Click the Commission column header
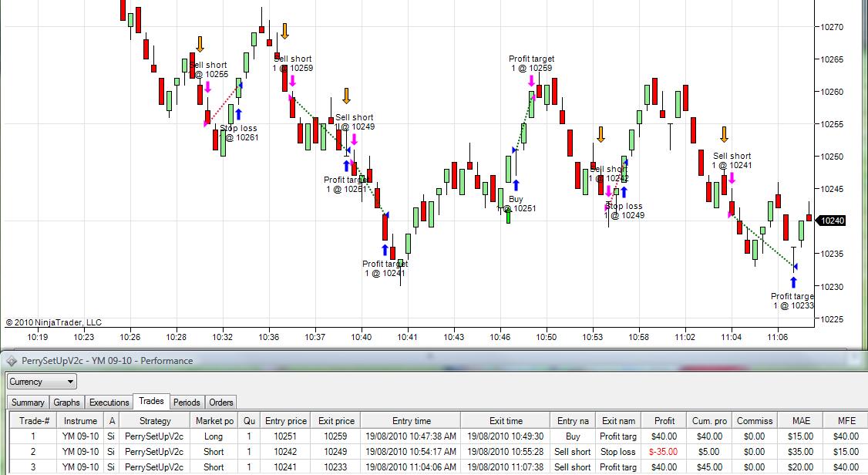868x475 pixels. point(755,421)
